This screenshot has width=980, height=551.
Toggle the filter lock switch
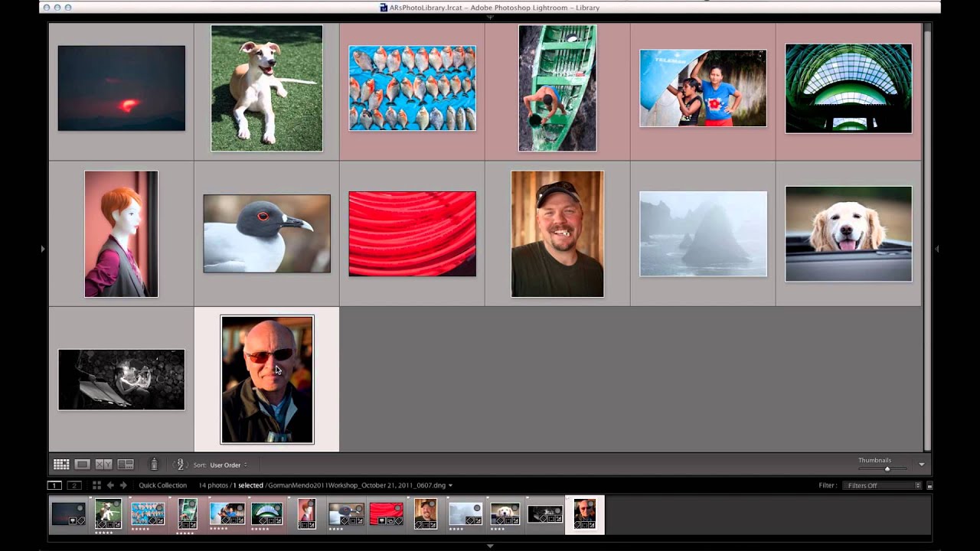[x=929, y=486]
